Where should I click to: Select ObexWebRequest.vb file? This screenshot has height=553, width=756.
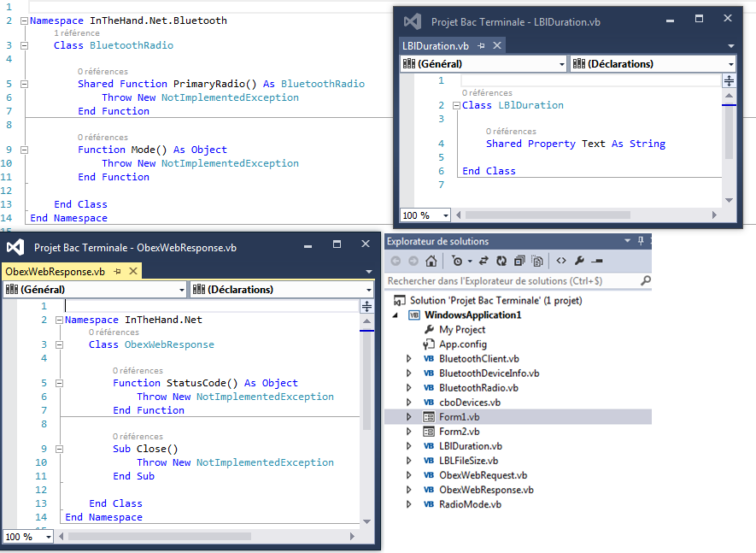pyautogui.click(x=483, y=475)
